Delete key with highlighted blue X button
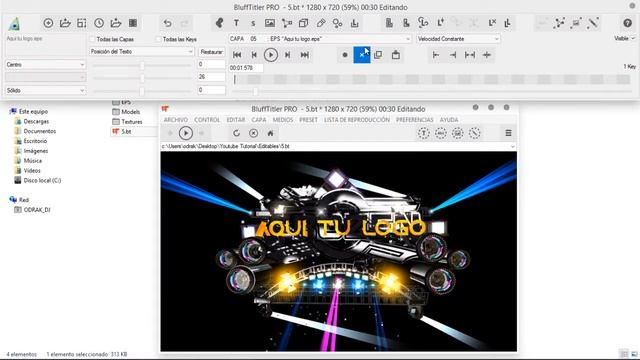 tap(362, 55)
